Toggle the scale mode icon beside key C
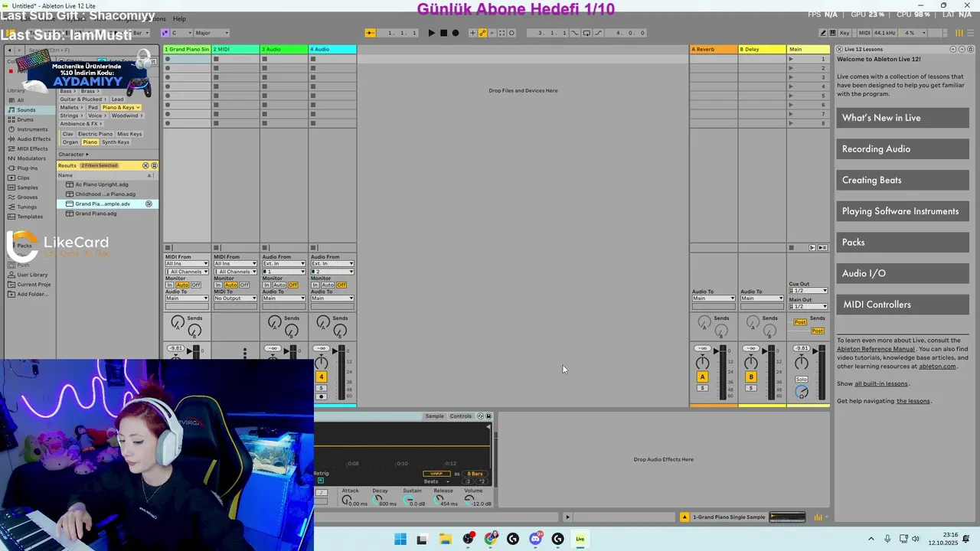The image size is (980, 551). point(165,33)
